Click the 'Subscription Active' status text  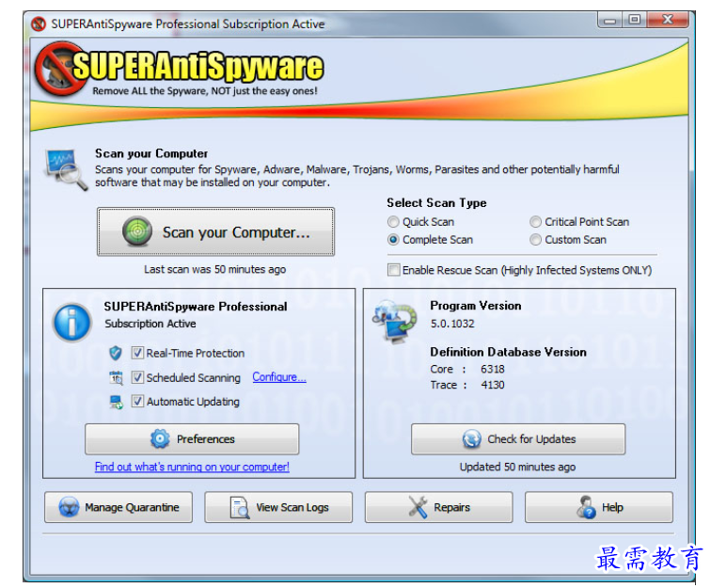(x=150, y=324)
